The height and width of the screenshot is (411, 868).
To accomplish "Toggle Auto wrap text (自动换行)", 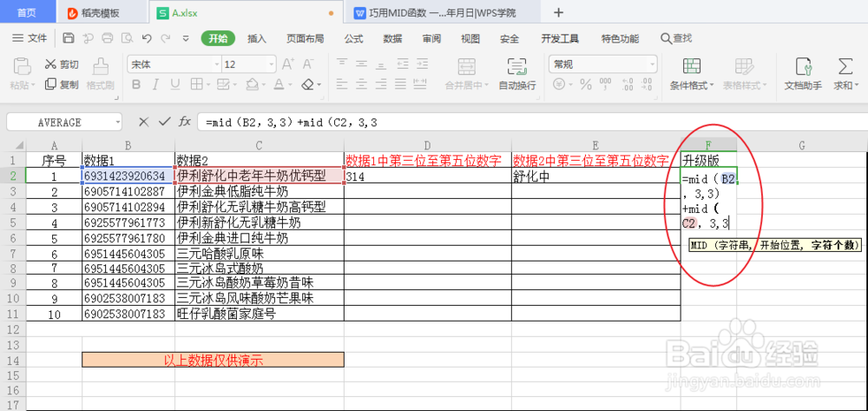I will point(517,74).
